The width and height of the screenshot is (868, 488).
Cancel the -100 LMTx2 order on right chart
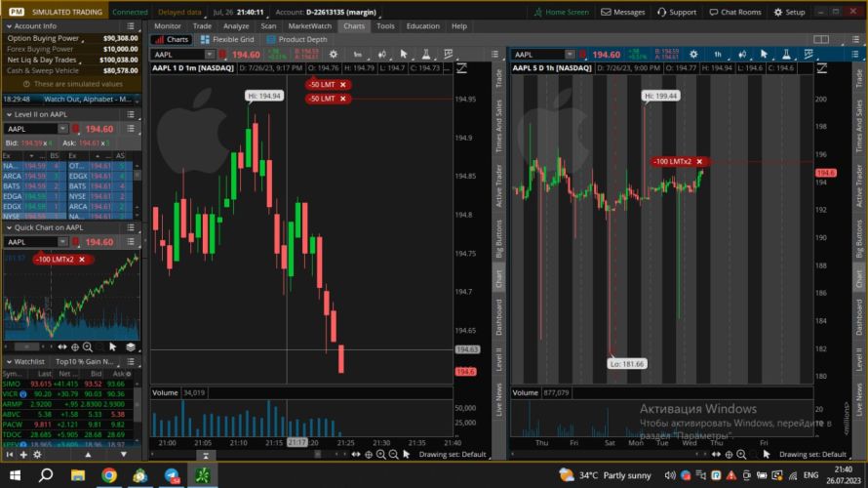699,161
